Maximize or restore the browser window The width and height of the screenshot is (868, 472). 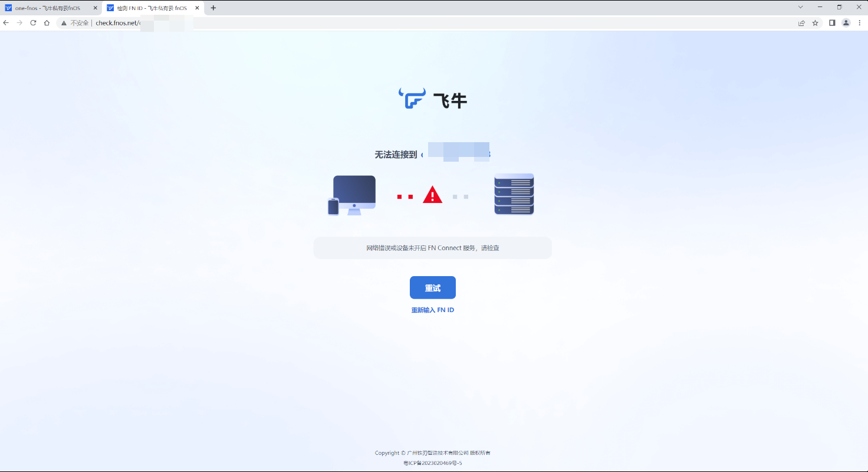click(x=839, y=7)
